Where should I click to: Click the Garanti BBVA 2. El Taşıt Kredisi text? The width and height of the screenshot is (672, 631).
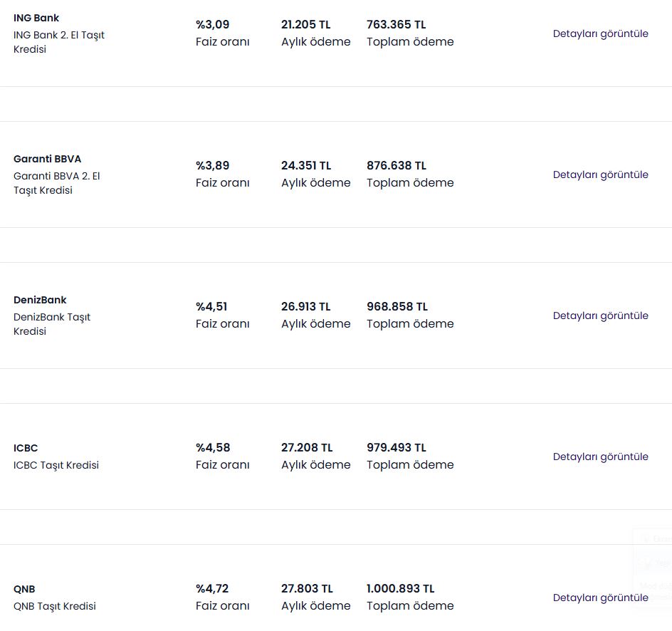[x=56, y=183]
